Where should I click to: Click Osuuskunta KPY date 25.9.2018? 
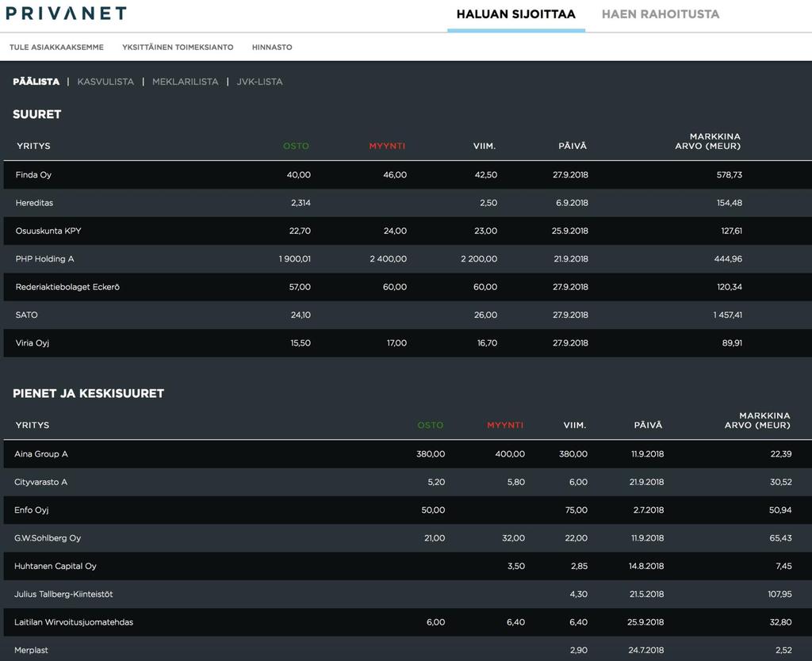[569, 231]
